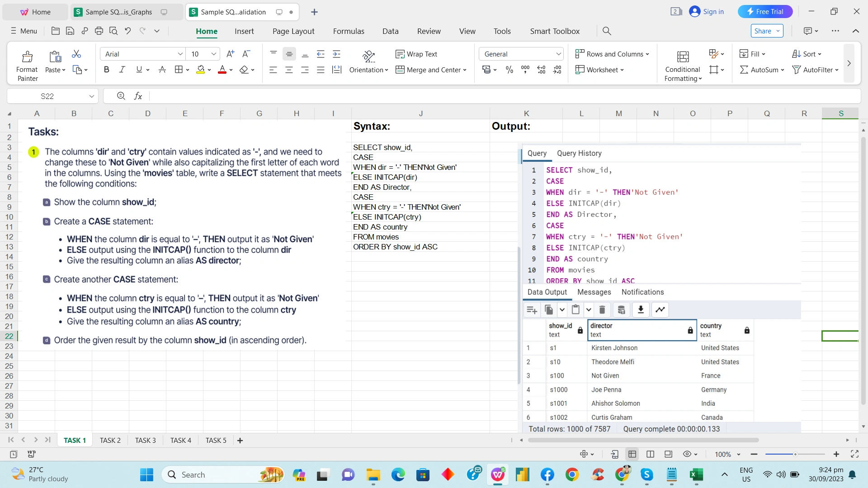The image size is (868, 488).
Task: Select the Format Painter tool
Action: (x=27, y=63)
